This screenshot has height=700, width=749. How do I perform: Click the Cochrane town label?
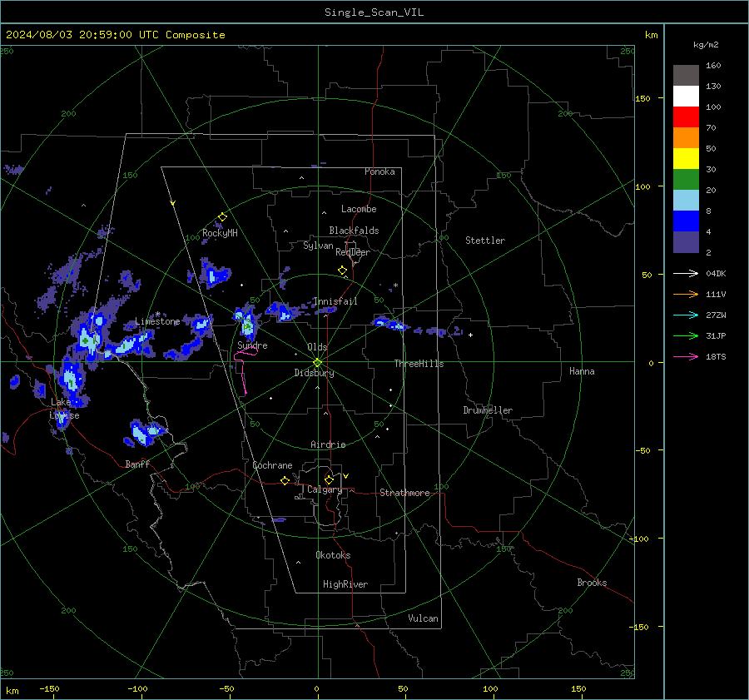click(272, 465)
